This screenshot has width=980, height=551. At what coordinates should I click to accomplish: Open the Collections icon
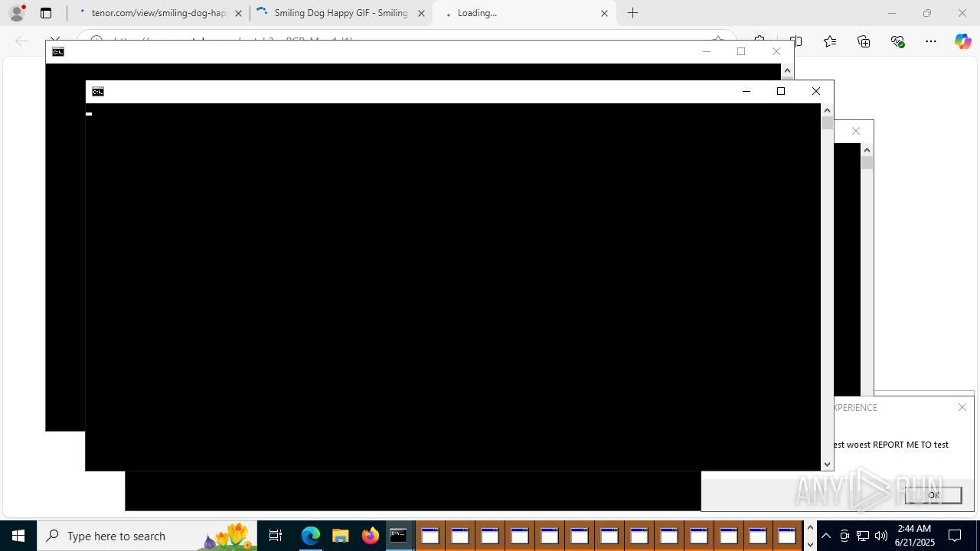864,41
